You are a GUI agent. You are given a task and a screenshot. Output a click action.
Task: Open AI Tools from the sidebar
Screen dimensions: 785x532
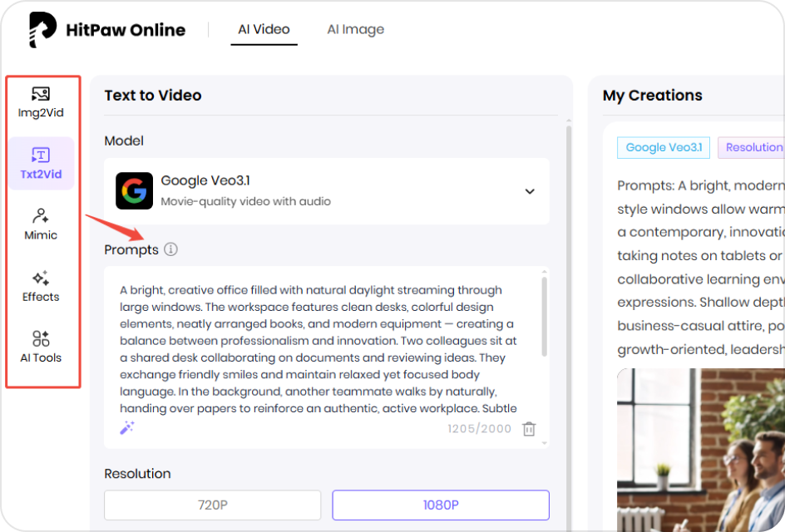pyautogui.click(x=42, y=347)
